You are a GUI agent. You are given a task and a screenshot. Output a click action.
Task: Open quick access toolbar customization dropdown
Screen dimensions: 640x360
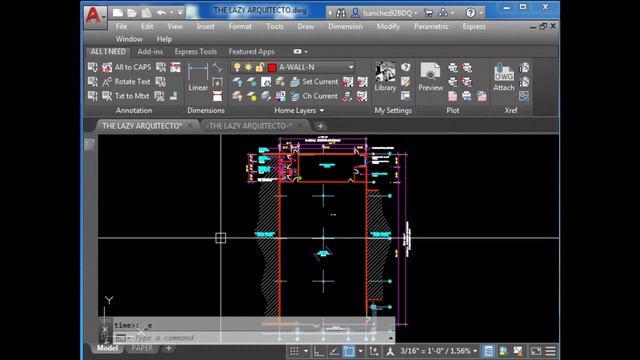tap(180, 13)
